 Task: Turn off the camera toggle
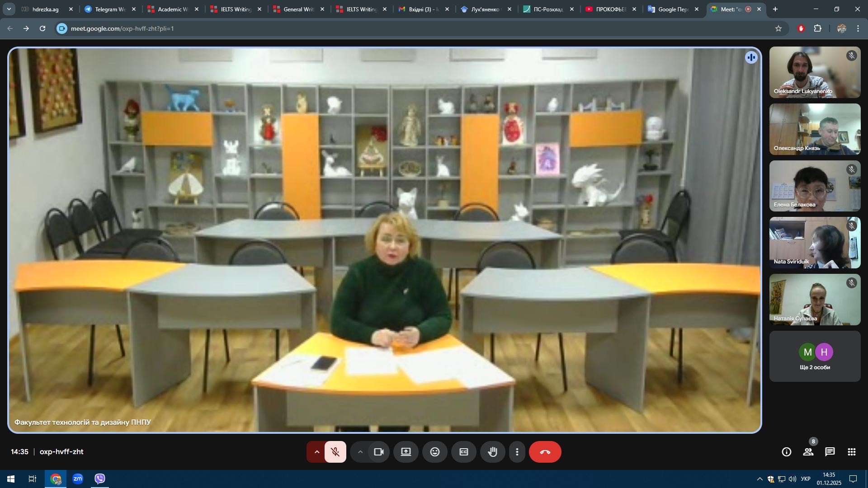point(379,452)
